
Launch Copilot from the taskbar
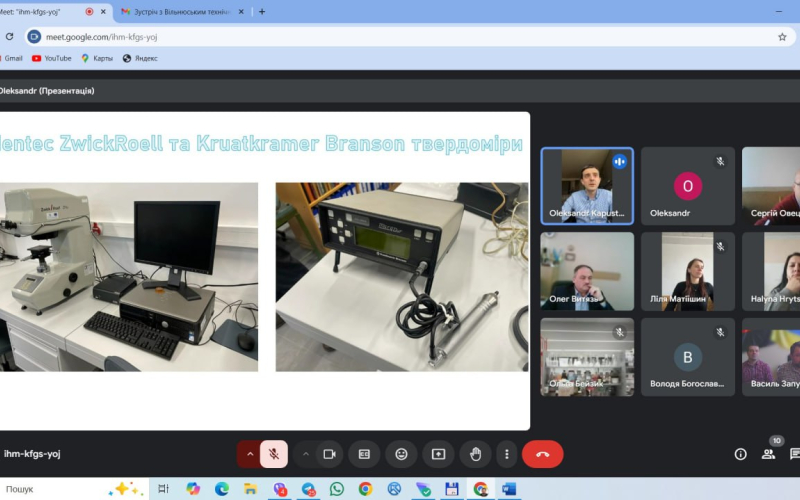(193, 489)
